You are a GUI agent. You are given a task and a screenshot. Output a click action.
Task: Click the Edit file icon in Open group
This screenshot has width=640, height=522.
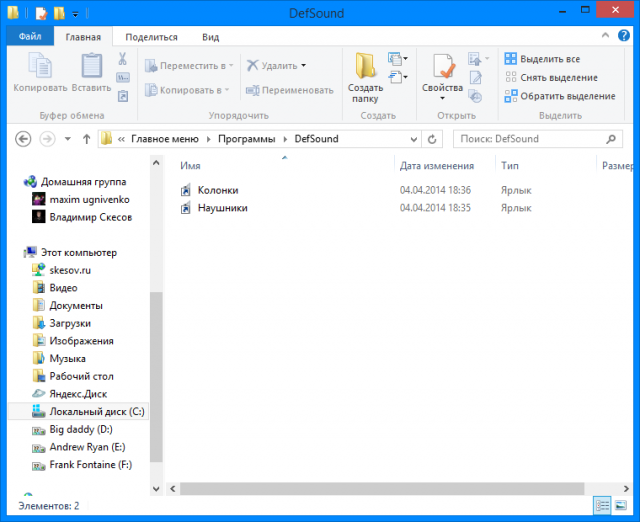pyautogui.click(x=476, y=78)
